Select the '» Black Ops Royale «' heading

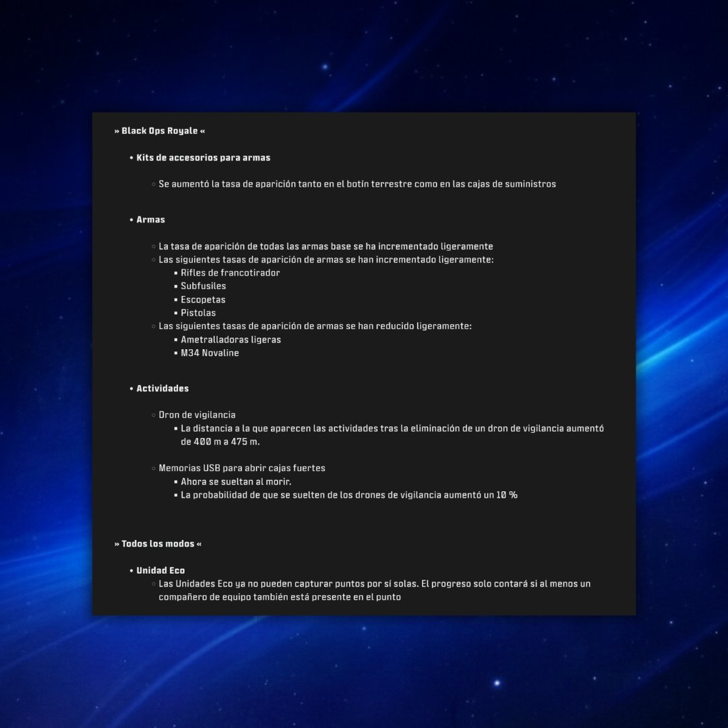pos(159,131)
